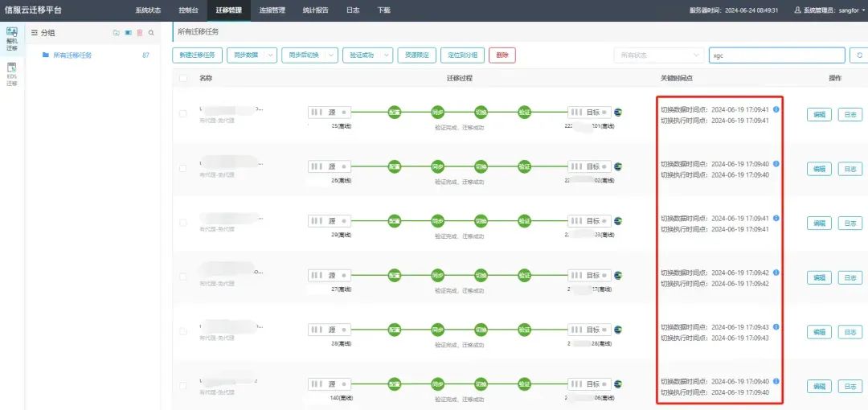Click the 定位到分组 button

[x=462, y=55]
